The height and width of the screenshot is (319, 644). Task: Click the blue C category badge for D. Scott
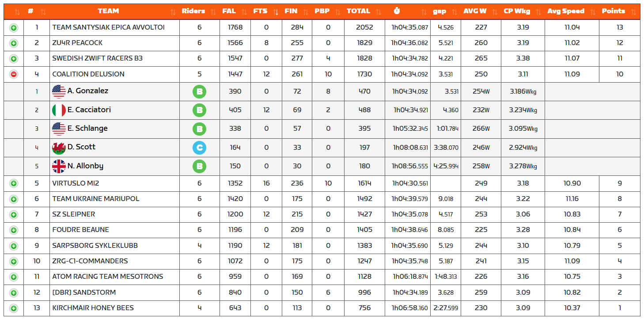tap(199, 148)
